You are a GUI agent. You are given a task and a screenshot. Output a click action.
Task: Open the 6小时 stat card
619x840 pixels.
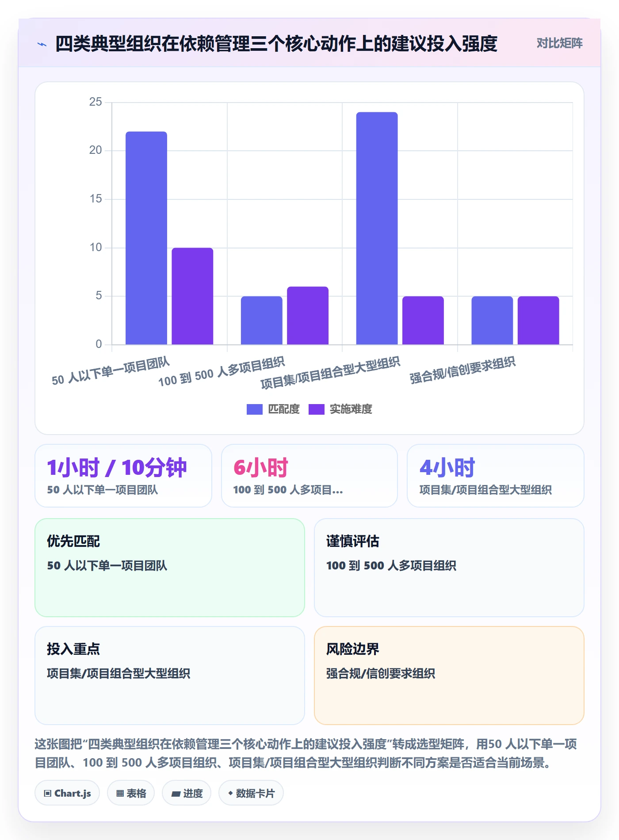(x=309, y=476)
